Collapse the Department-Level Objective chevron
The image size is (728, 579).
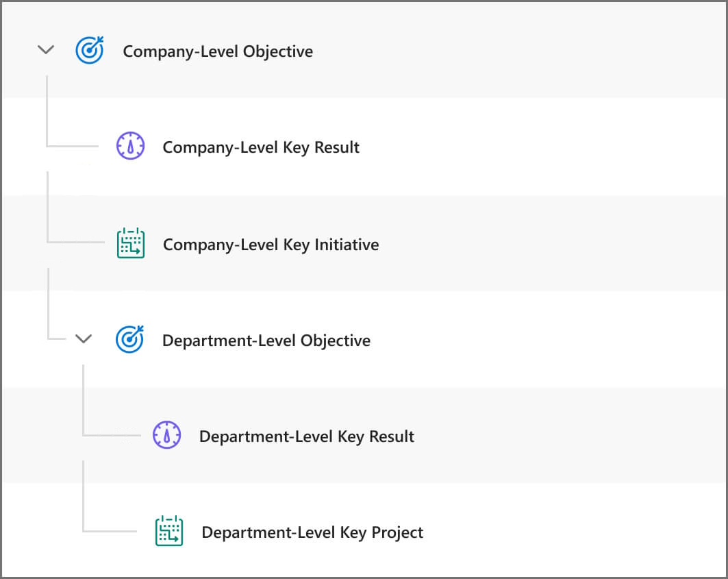[x=84, y=338]
